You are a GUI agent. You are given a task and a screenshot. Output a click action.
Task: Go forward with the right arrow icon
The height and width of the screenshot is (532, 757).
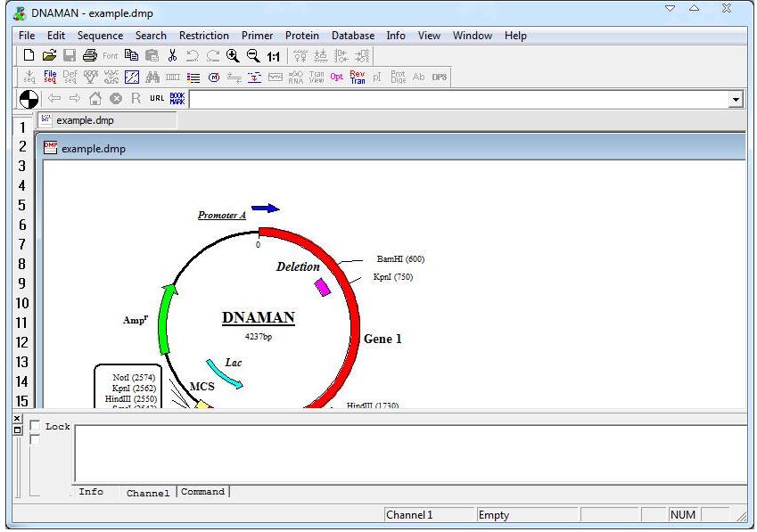tap(75, 98)
